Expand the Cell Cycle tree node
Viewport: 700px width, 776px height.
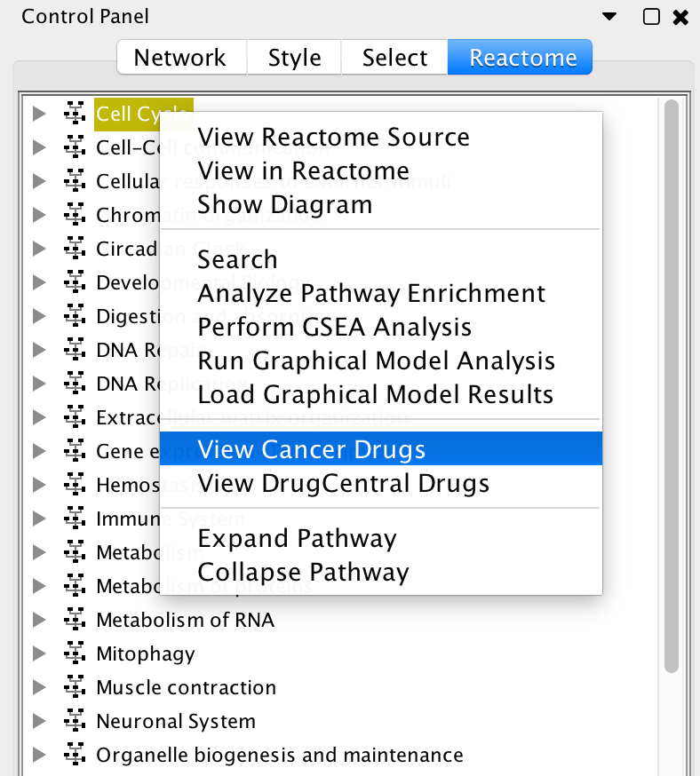[x=39, y=114]
